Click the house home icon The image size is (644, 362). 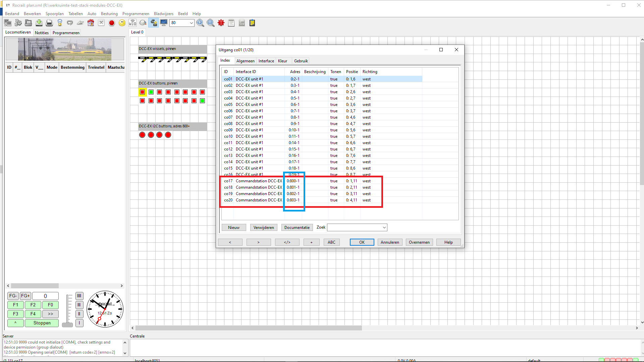tap(91, 23)
